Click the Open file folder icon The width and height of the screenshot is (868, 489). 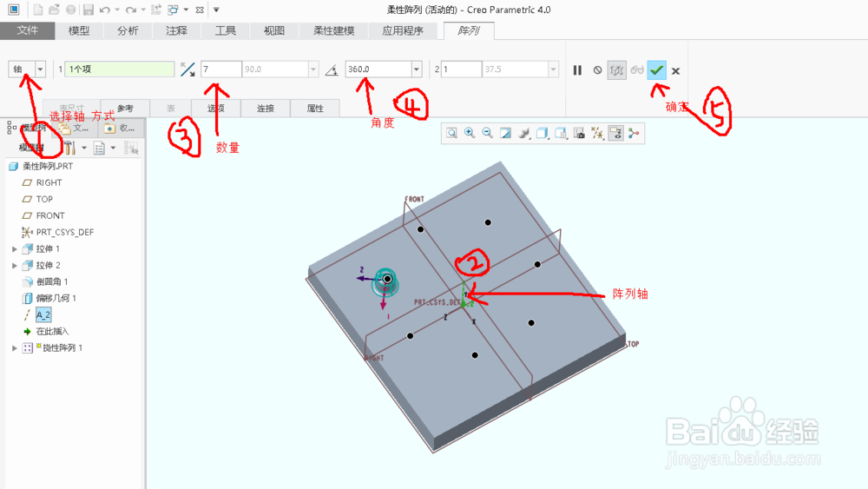point(54,10)
